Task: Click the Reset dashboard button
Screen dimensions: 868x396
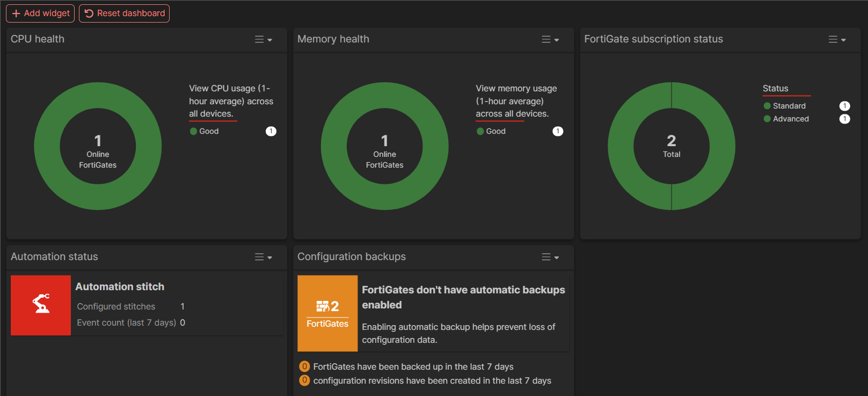Action: point(124,13)
